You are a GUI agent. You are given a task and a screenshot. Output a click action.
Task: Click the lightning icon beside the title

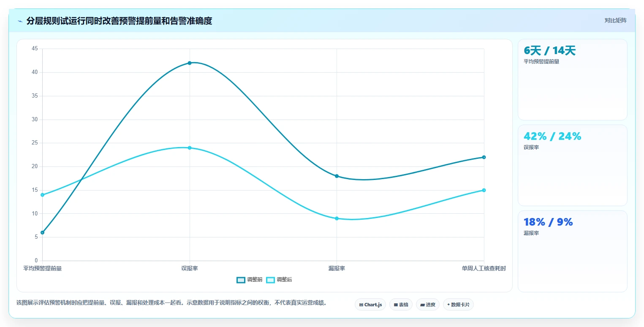click(x=20, y=21)
